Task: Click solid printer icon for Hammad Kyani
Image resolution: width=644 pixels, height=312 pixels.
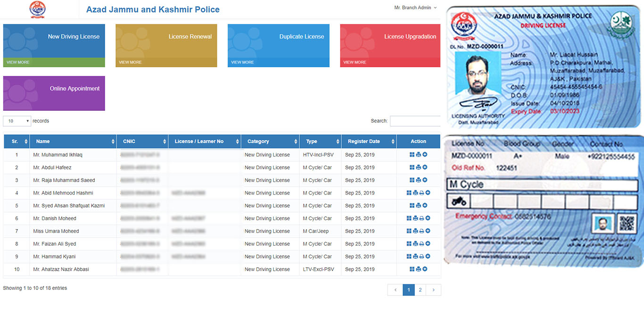Action: click(x=415, y=256)
